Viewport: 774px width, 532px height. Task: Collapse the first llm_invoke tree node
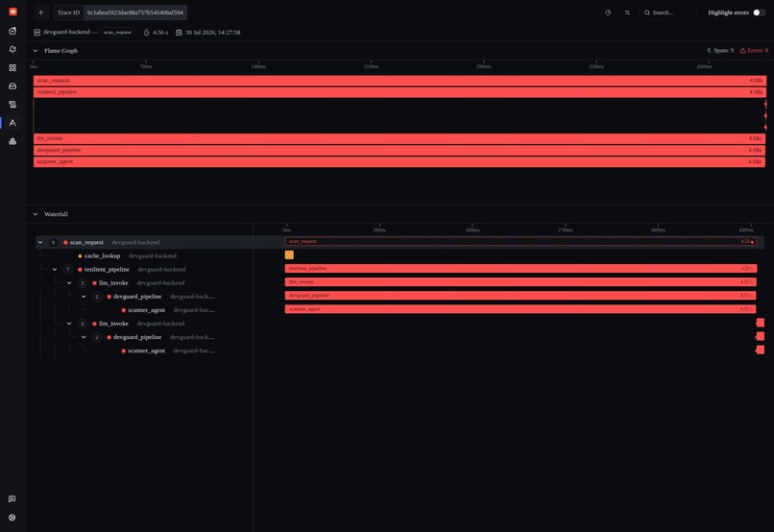click(x=69, y=282)
